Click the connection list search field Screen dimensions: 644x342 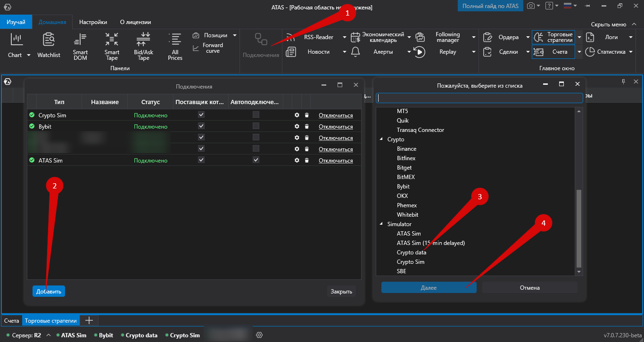[479, 98]
